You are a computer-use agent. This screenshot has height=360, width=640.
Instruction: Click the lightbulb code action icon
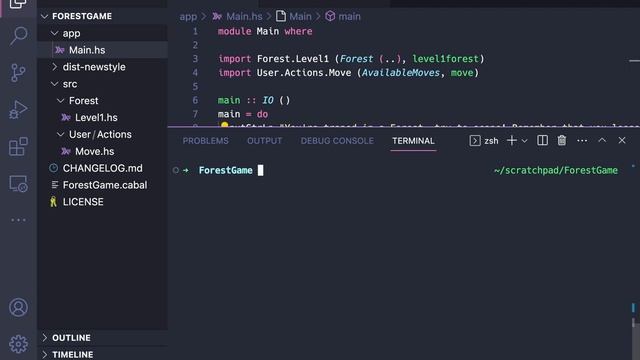(224, 125)
